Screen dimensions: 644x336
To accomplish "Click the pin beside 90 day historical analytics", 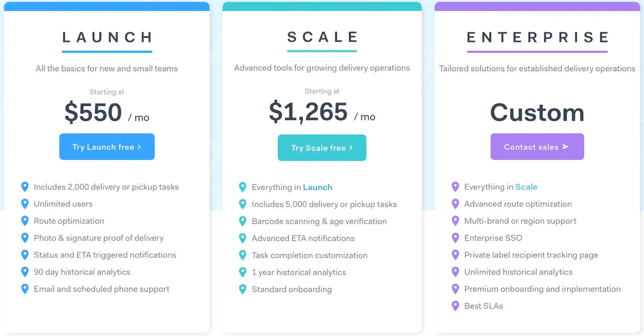I will 25,272.
